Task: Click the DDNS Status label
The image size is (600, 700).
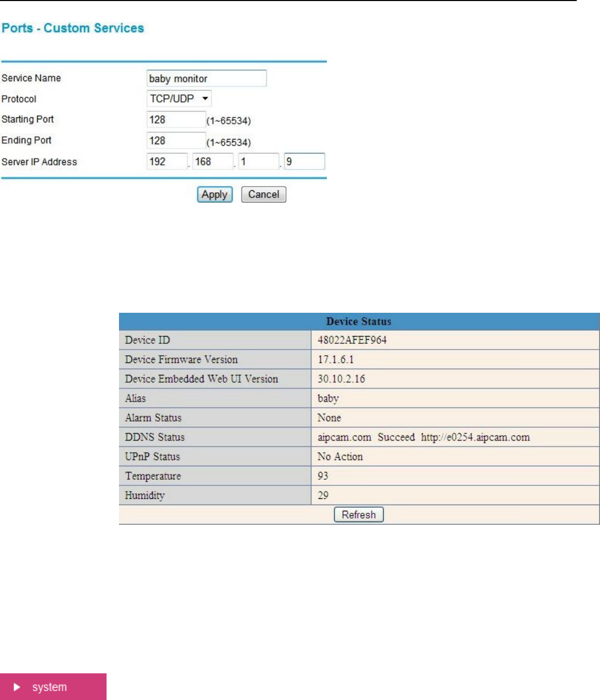Action: point(155,437)
